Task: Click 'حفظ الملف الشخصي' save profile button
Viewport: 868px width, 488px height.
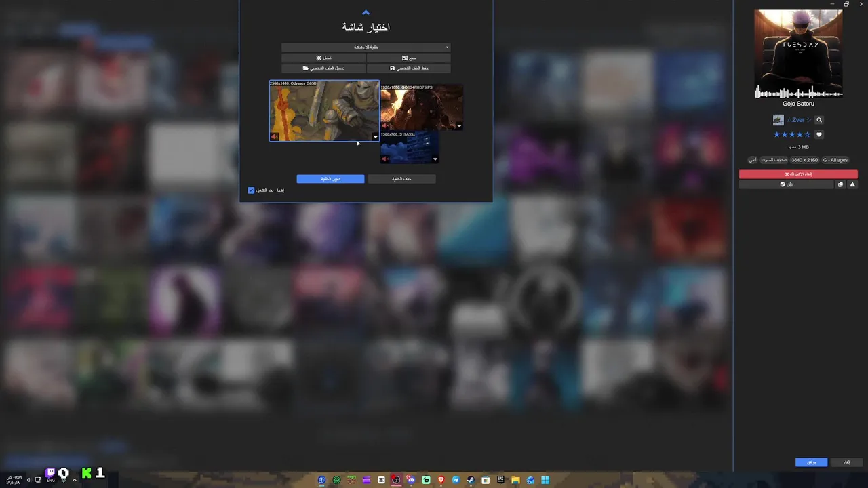Action: (x=409, y=68)
